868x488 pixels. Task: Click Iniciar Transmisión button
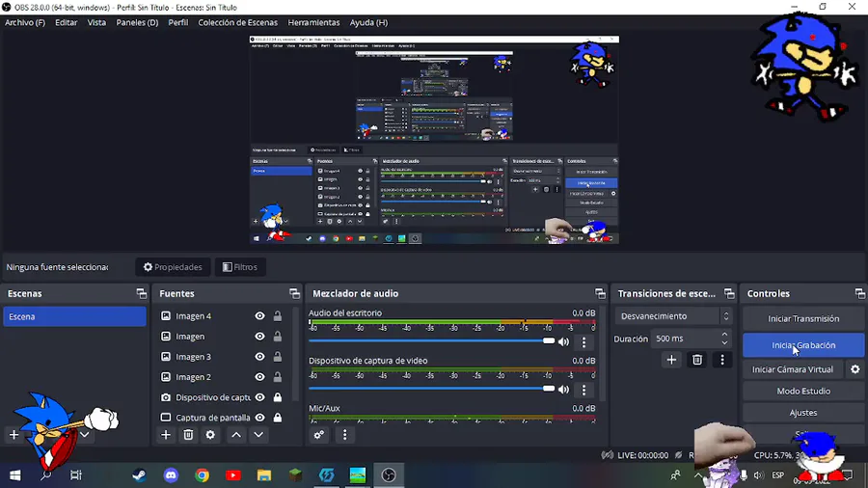803,318
